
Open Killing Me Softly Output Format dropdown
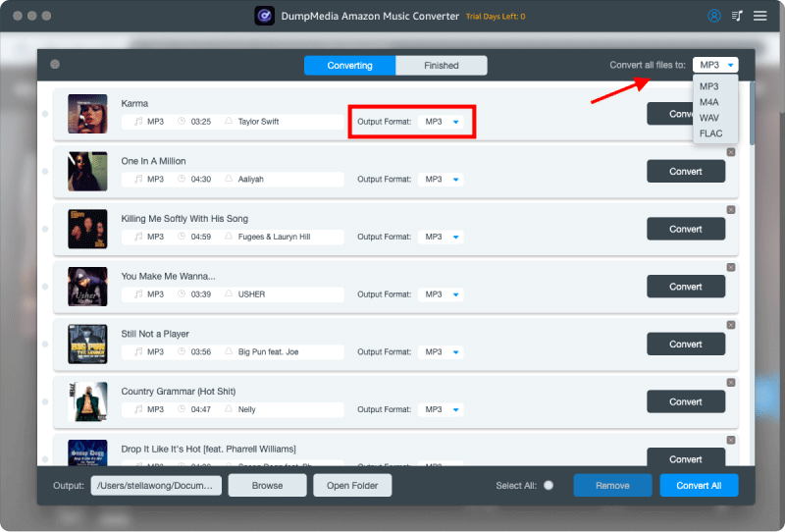441,237
